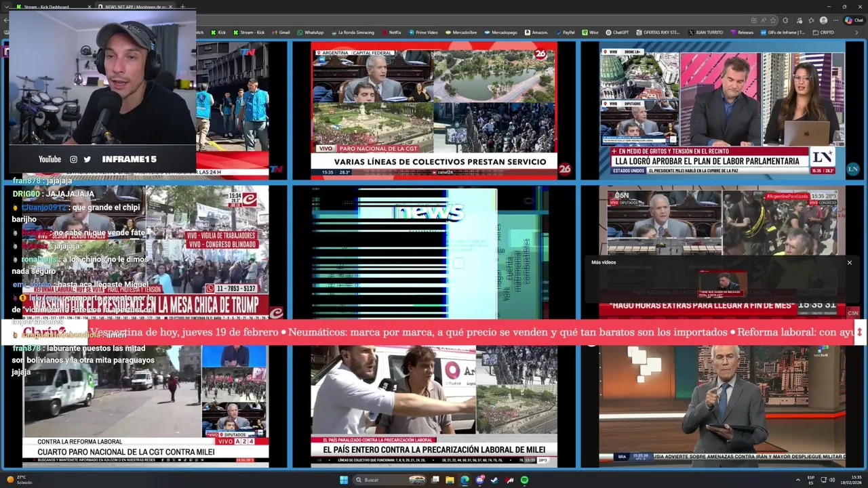The height and width of the screenshot is (488, 868).
Task: Click ticker expand arrows at right edge
Action: point(859,332)
